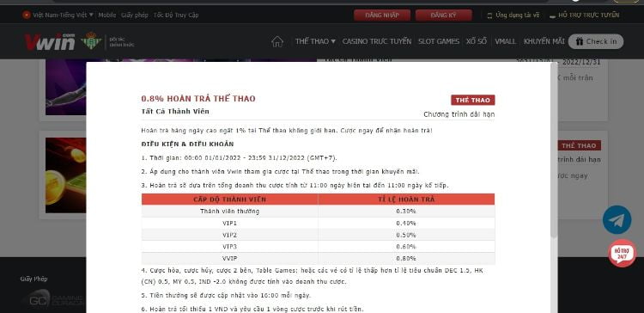Click the Vwin logo
The width and height of the screenshot is (644, 313).
click(50, 41)
